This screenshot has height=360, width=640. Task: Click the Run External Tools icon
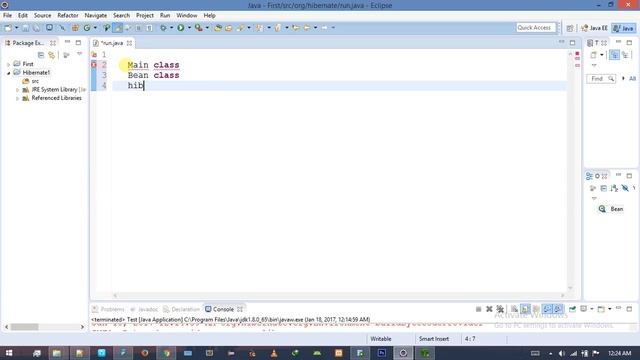point(199,28)
